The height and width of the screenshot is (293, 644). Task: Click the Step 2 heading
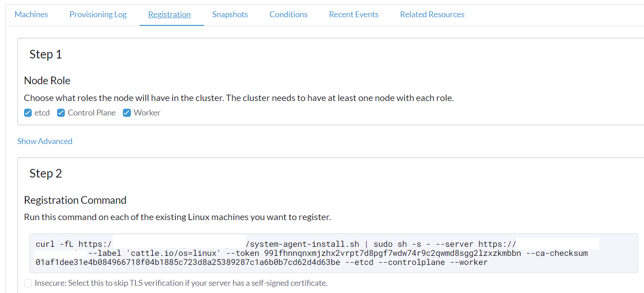[45, 173]
